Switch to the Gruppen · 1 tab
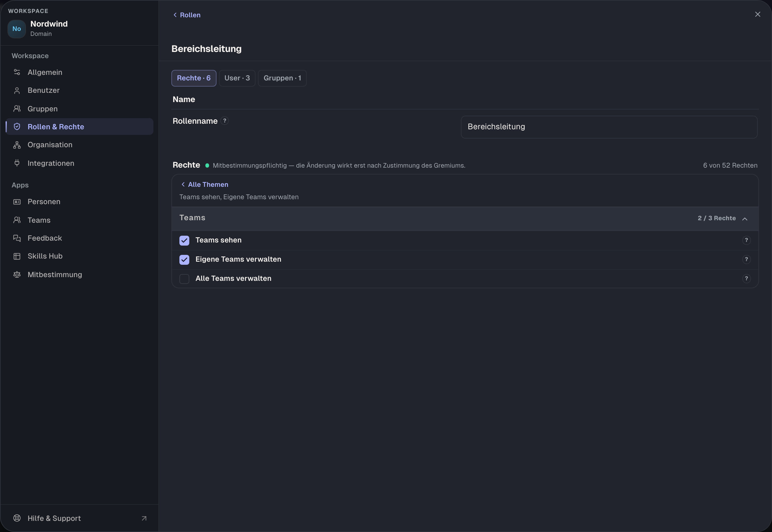 pyautogui.click(x=282, y=78)
